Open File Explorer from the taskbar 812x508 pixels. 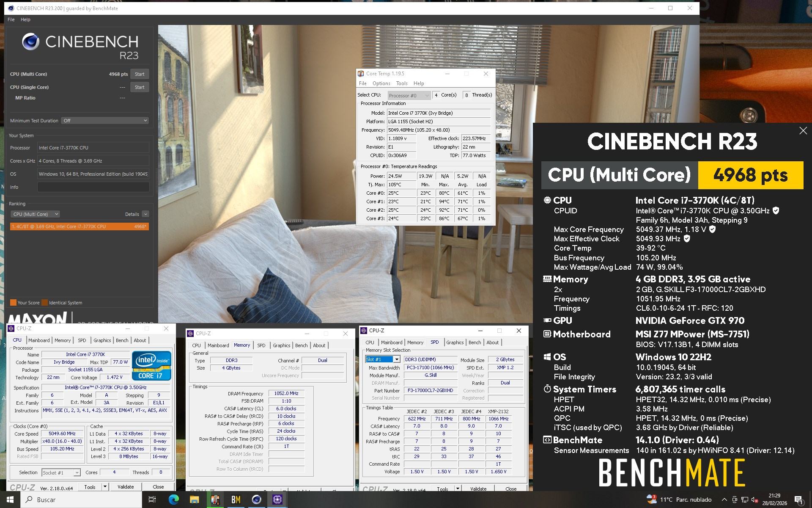tap(194, 500)
